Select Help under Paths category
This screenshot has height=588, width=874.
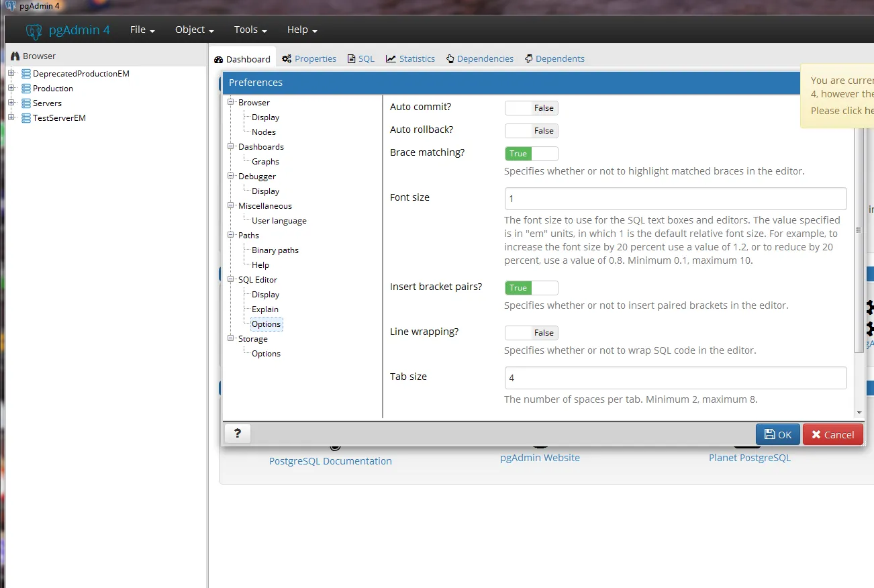260,265
